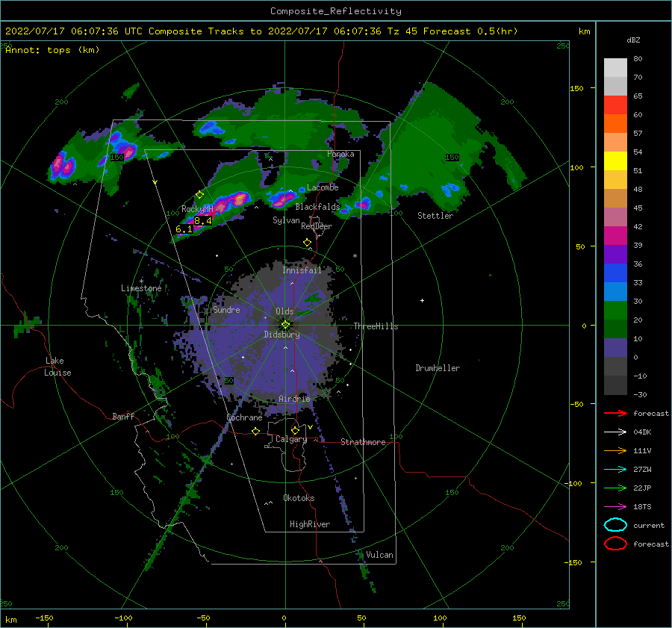
Task: Click the orange 111V arrow legend icon
Action: click(x=615, y=450)
